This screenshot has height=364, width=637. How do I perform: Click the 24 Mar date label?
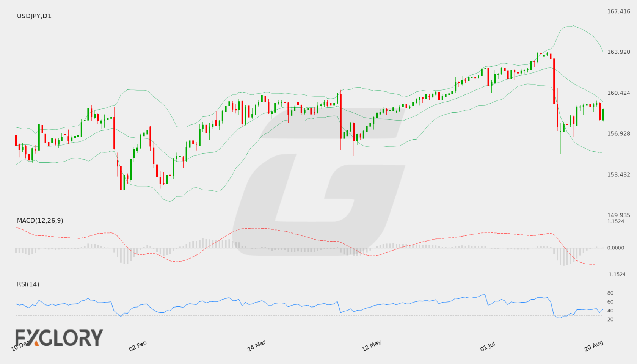[256, 346]
